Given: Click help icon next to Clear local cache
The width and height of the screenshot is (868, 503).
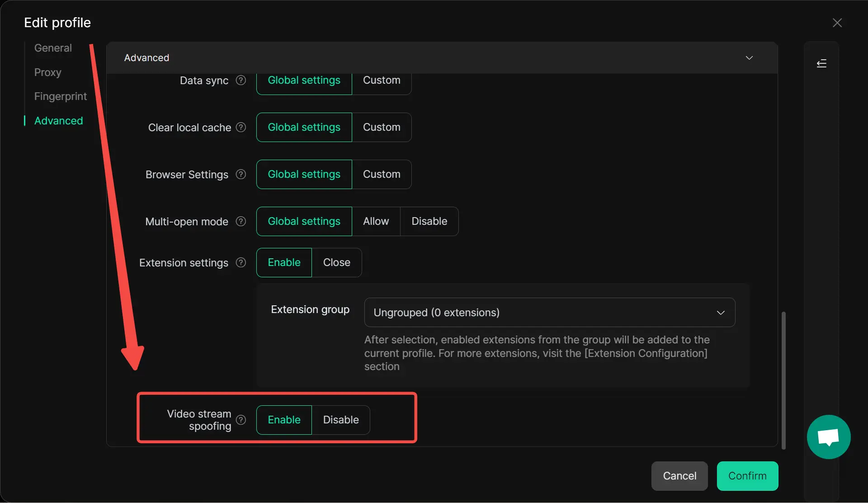Looking at the screenshot, I should pyautogui.click(x=241, y=128).
